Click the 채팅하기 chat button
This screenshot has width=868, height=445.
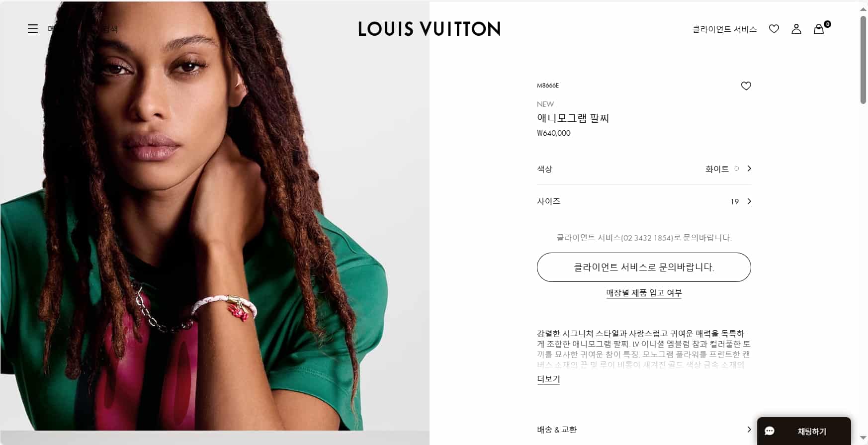click(804, 431)
